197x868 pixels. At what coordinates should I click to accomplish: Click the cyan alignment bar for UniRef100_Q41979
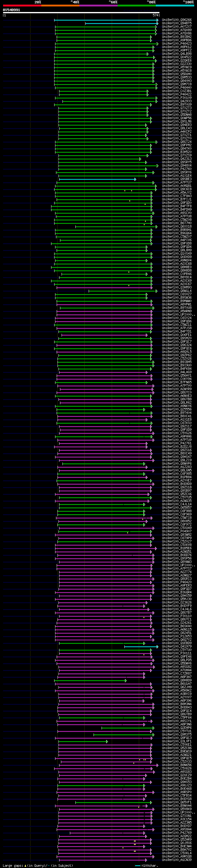pos(141,647)
